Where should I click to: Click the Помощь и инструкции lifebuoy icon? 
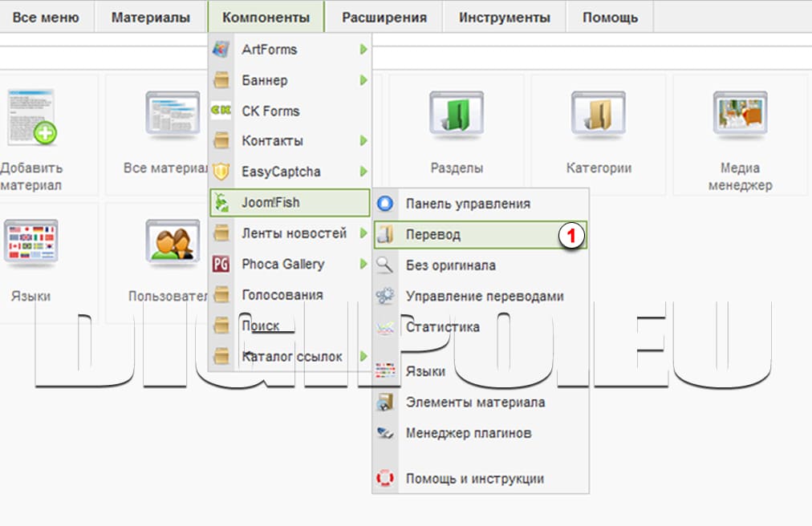click(386, 478)
